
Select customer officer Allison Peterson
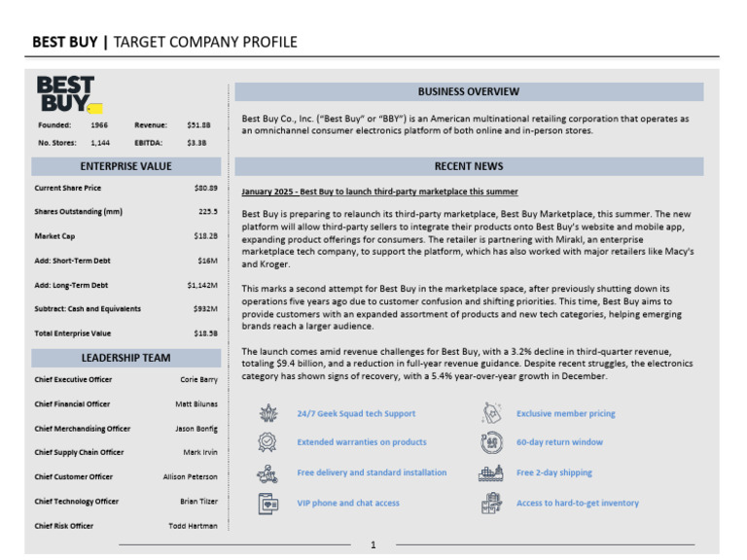(190, 476)
